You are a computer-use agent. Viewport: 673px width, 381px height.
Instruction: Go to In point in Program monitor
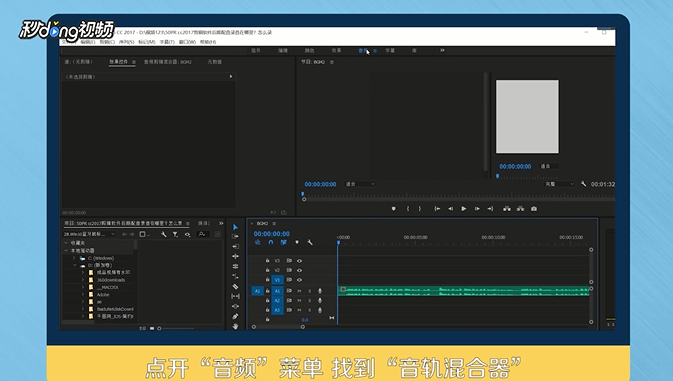[437, 209]
